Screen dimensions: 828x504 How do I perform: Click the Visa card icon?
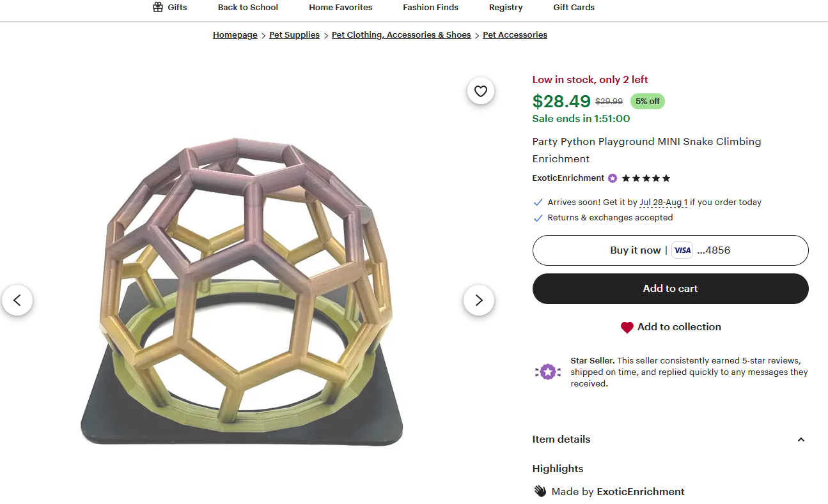click(682, 250)
